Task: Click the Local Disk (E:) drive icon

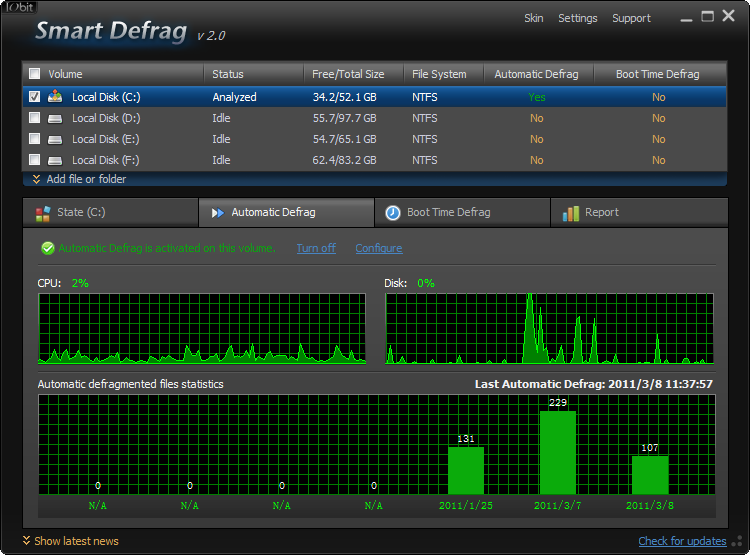Action: point(55,139)
